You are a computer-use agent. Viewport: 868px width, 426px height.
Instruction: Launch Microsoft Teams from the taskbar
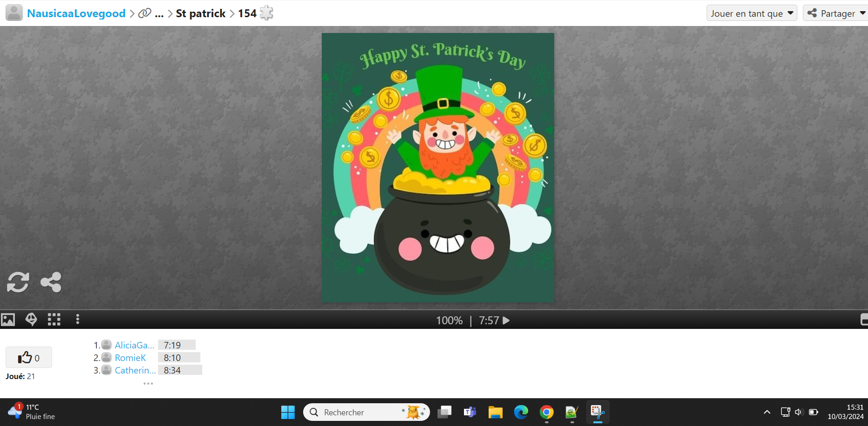470,412
